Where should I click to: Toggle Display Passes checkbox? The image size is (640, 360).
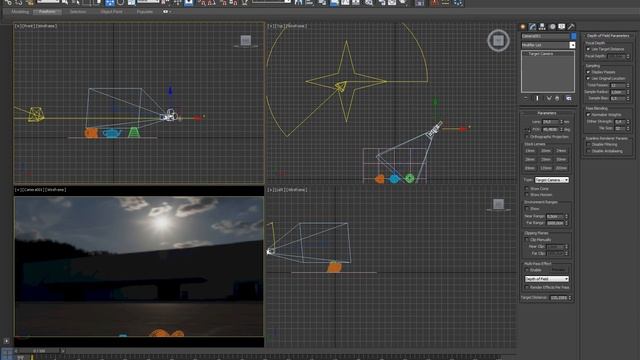pyautogui.click(x=589, y=72)
